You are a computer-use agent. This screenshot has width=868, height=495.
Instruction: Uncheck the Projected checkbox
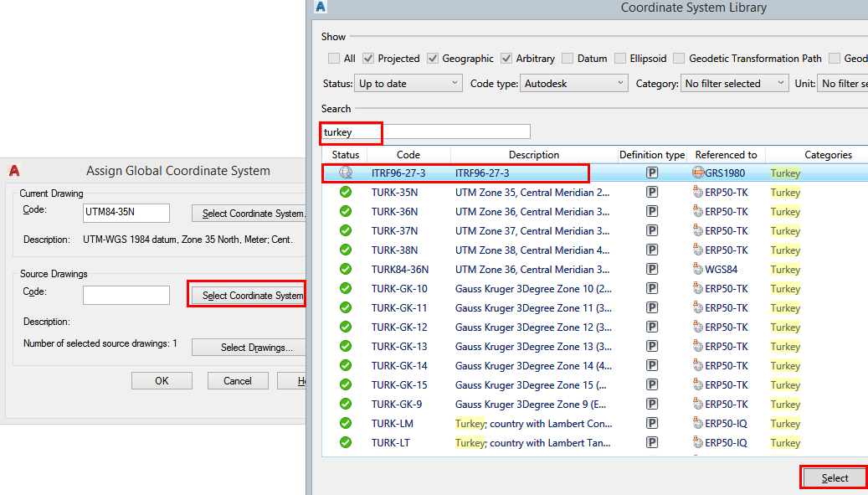click(x=368, y=58)
